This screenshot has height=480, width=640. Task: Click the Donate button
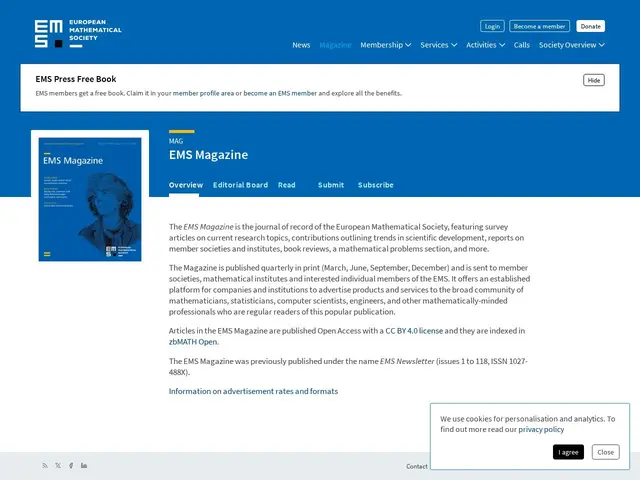pos(591,26)
